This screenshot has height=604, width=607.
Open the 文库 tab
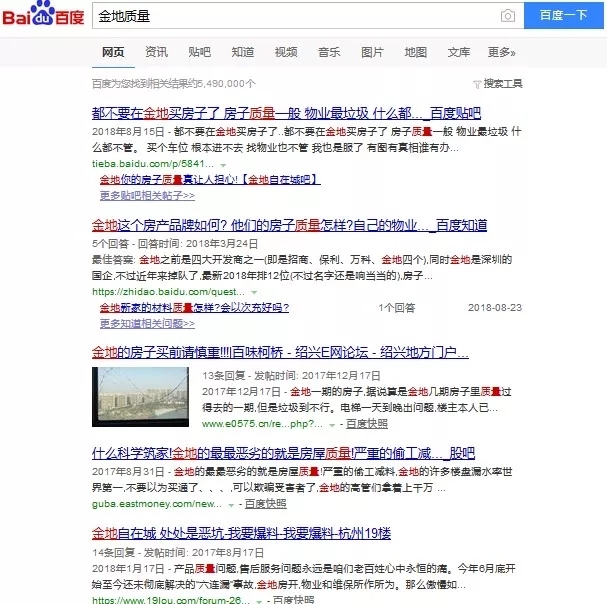[459, 52]
